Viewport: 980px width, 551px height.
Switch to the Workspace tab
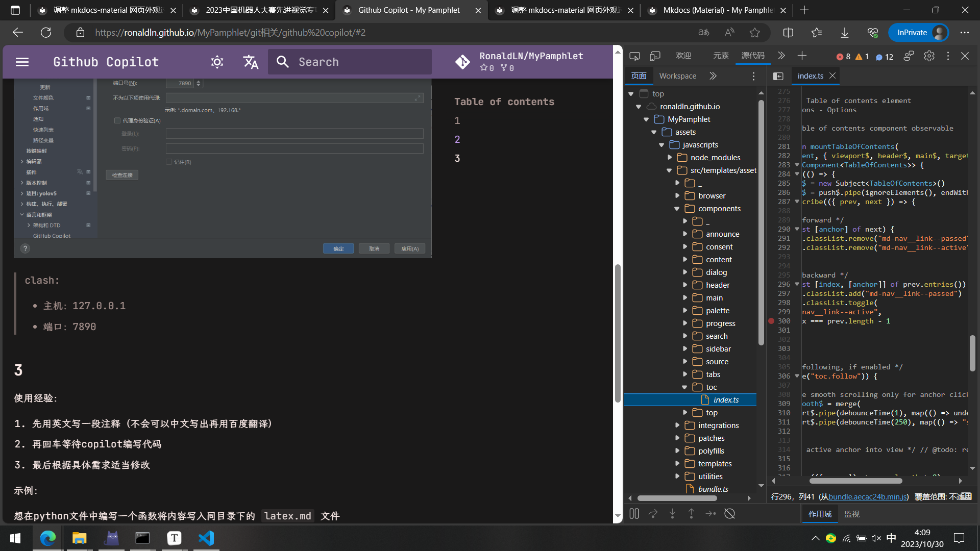pos(677,76)
